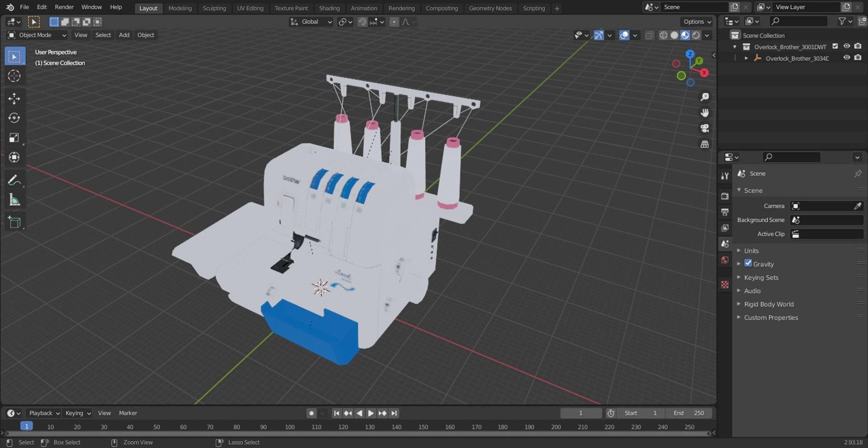Toggle the Gravity checkbox
868x448 pixels.
(748, 264)
